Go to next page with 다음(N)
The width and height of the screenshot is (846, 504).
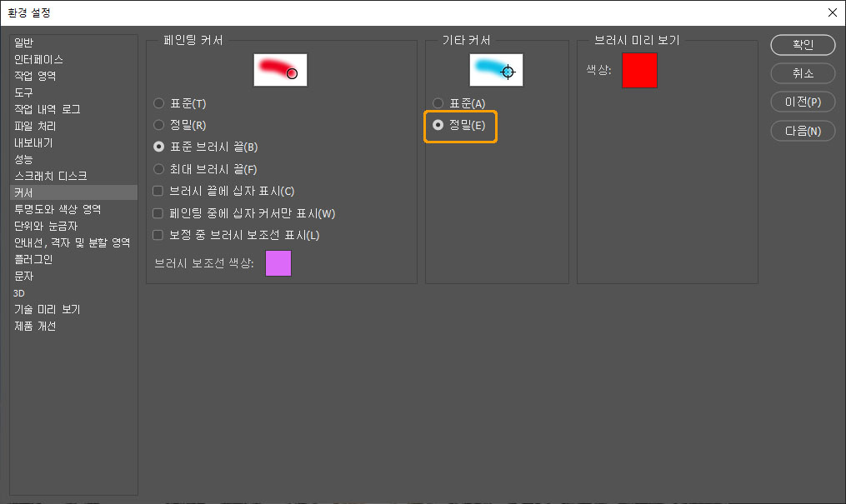[802, 131]
